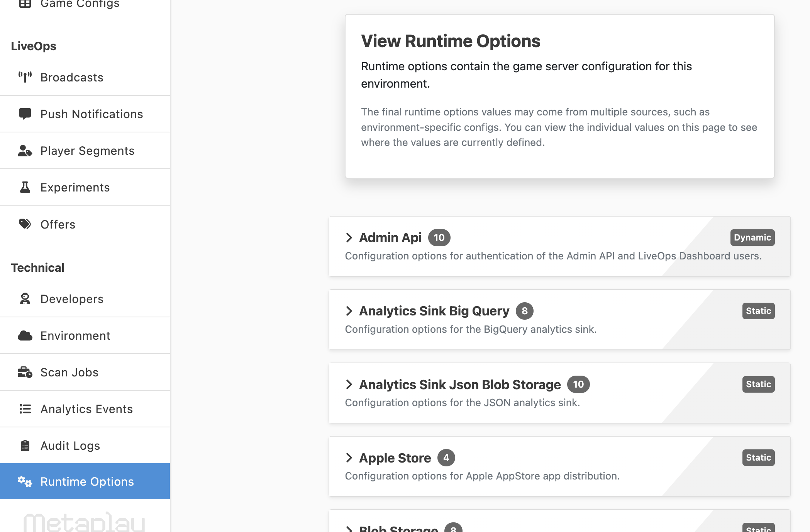Click the Static badge on Apple Store
810x532 pixels.
tap(758, 457)
